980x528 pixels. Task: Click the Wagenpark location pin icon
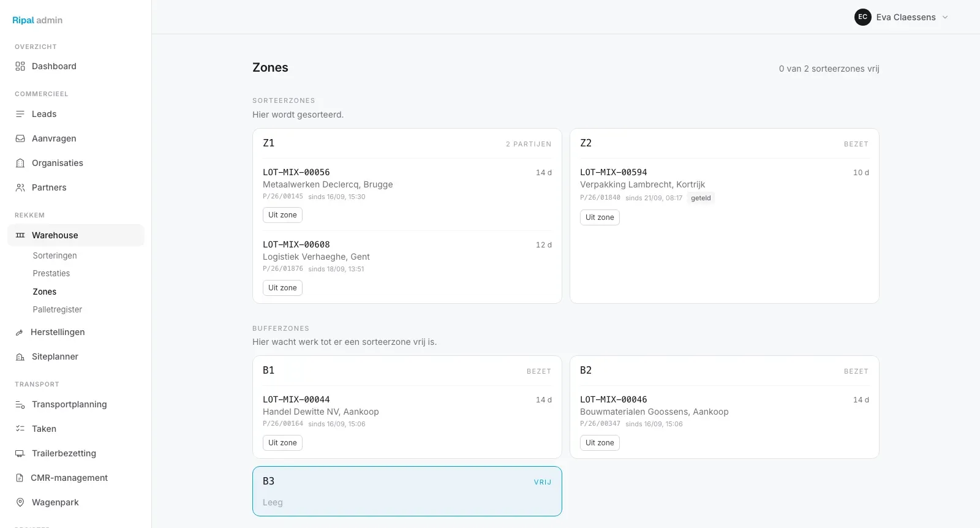pos(20,502)
